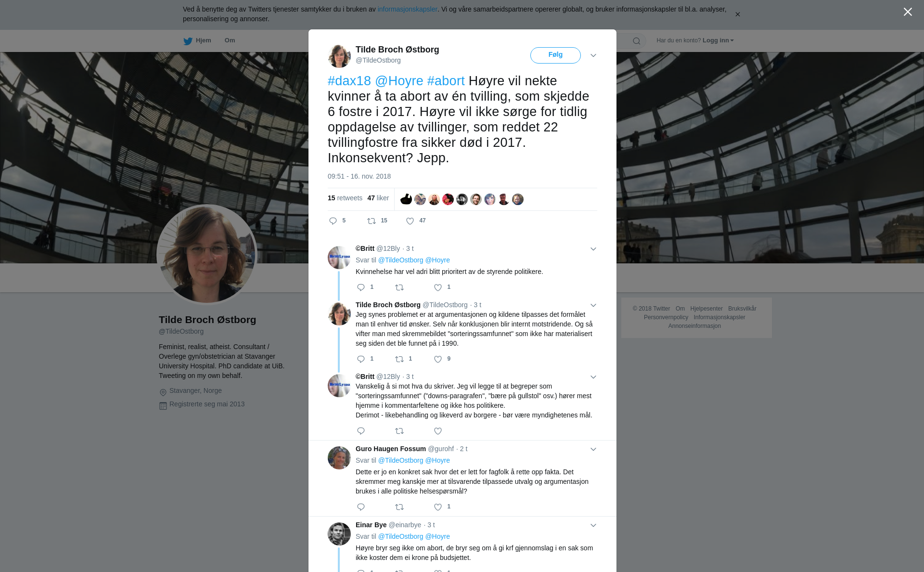Image resolution: width=924 pixels, height=572 pixels.
Task: Click the search magnifier icon
Action: [x=637, y=41]
